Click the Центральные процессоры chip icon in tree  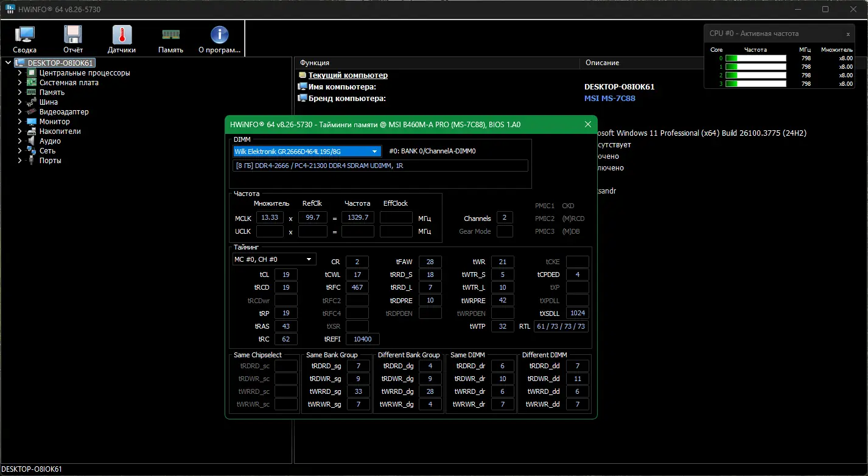coord(32,73)
